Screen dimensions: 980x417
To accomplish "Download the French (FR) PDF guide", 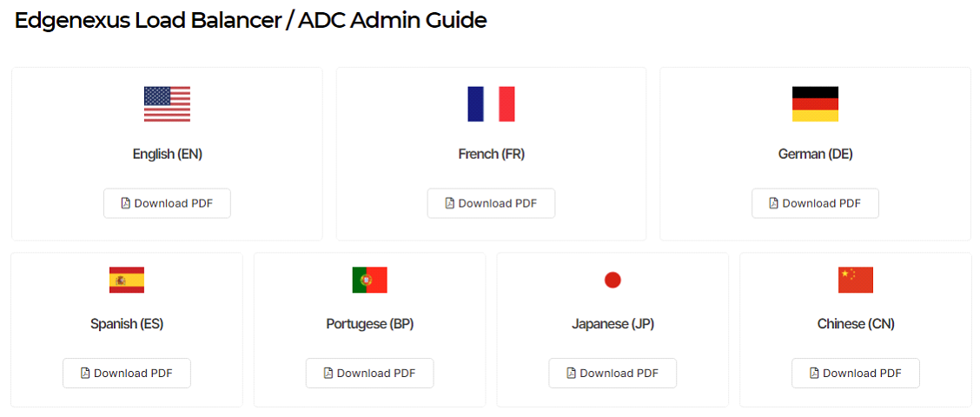I will pos(491,203).
